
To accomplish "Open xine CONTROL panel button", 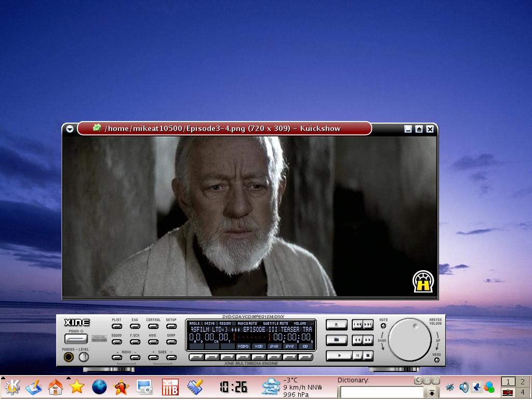I will pyautogui.click(x=153, y=326).
